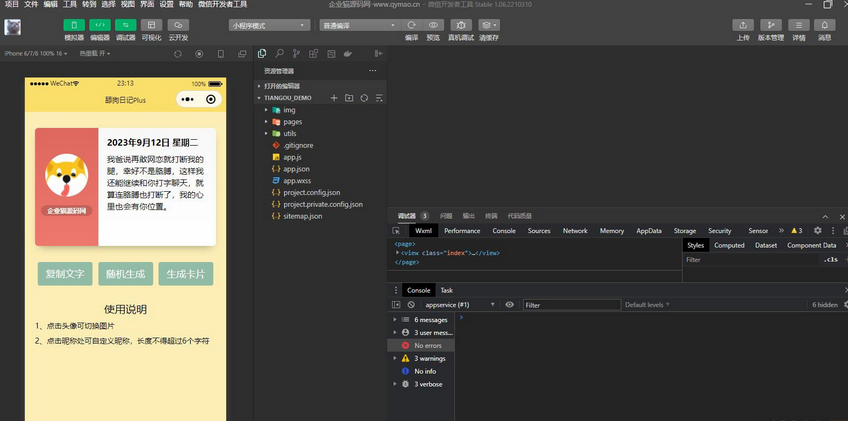The width and height of the screenshot is (848, 421).
Task: Expand the pages folder in file tree
Action: [x=292, y=121]
